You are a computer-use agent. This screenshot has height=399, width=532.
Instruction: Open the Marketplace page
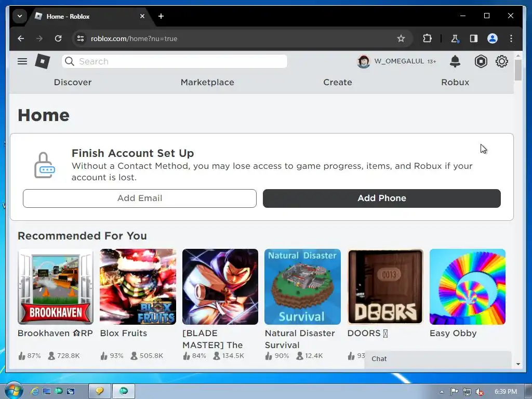tap(207, 82)
